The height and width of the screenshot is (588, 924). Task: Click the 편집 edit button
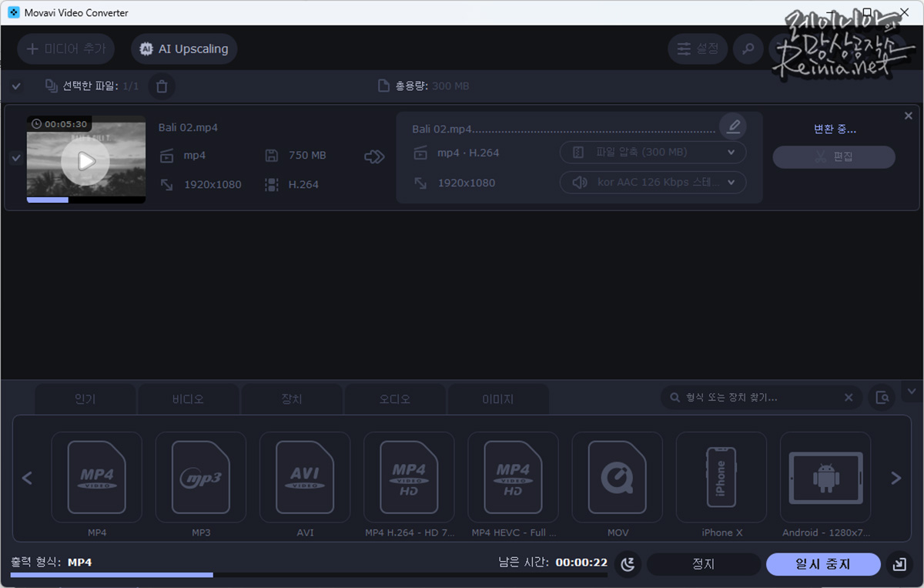coord(834,156)
